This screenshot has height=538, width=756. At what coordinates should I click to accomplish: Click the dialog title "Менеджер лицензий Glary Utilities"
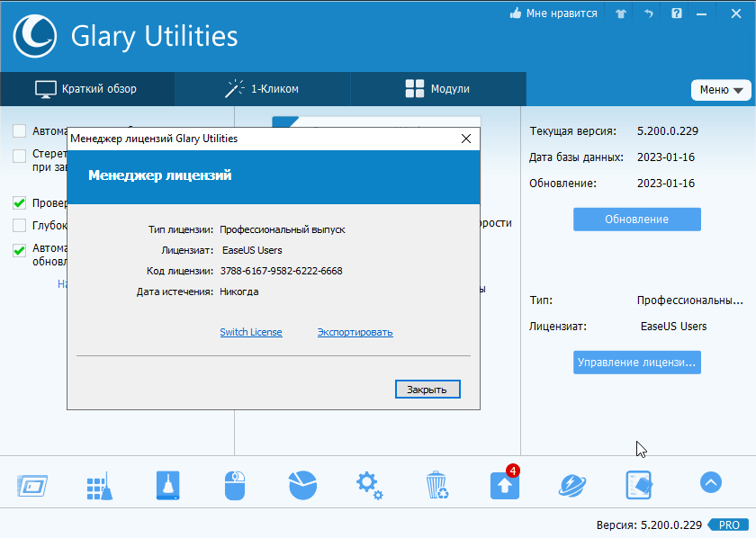click(154, 139)
